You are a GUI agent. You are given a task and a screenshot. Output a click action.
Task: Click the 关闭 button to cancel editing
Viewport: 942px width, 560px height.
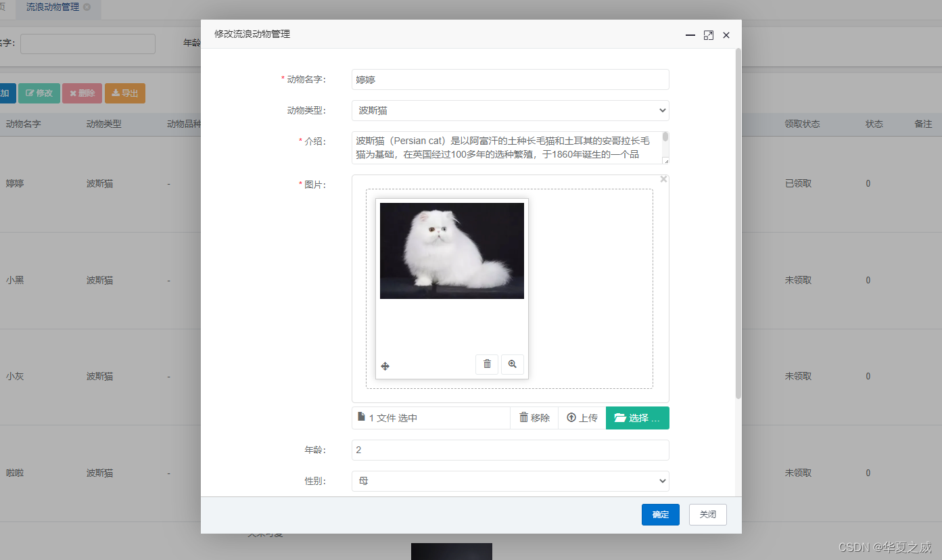pos(707,515)
